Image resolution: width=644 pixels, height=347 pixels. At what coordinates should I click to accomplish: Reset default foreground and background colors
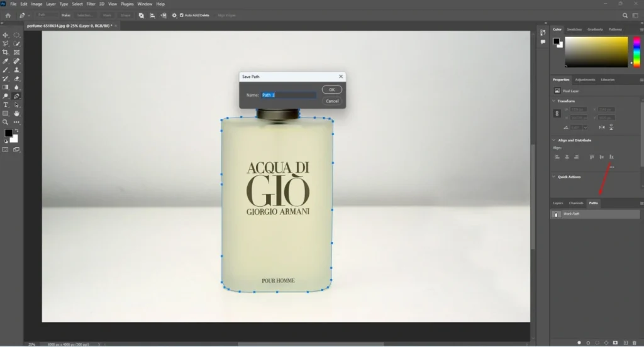(x=6, y=141)
